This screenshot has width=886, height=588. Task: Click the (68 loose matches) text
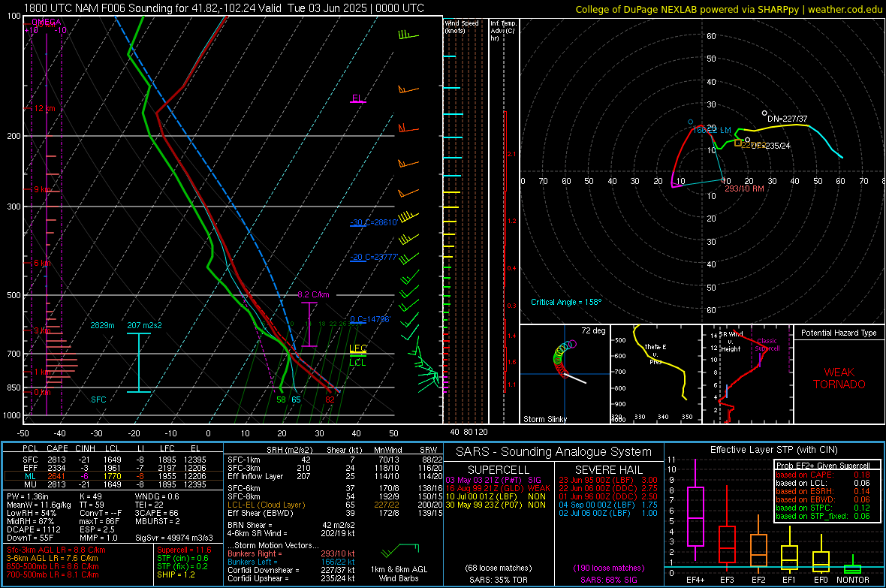(x=499, y=568)
